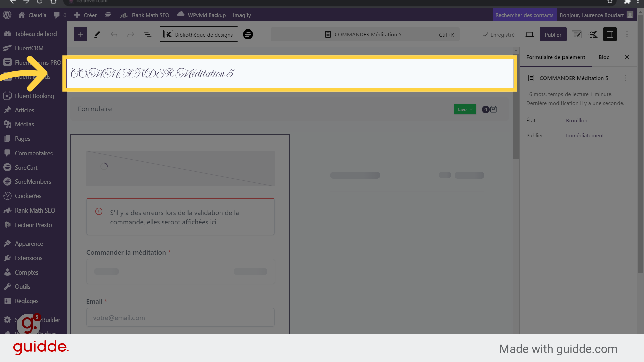Redo the last undone change
This screenshot has height=362, width=644.
pyautogui.click(x=131, y=34)
